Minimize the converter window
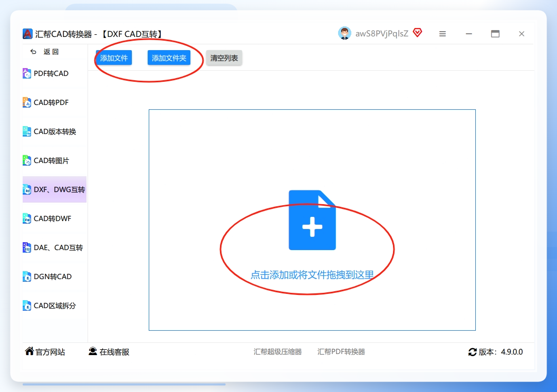The image size is (557, 392). coord(469,34)
